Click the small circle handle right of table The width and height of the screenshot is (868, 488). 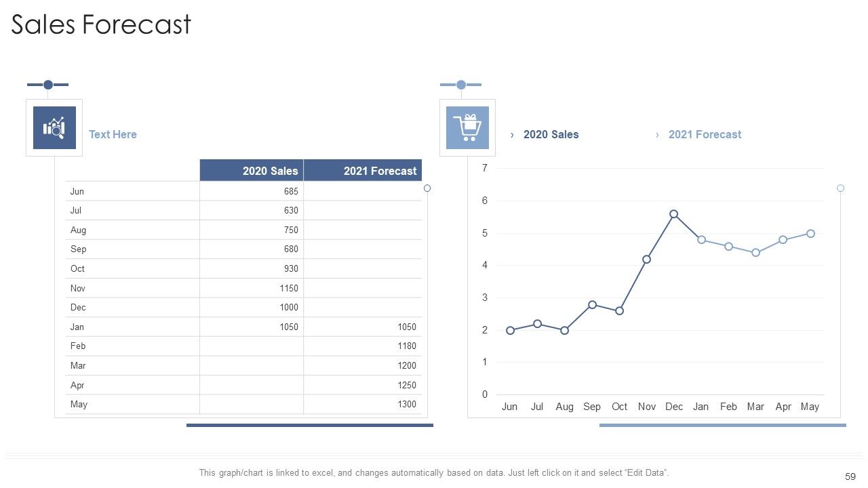pos(427,188)
